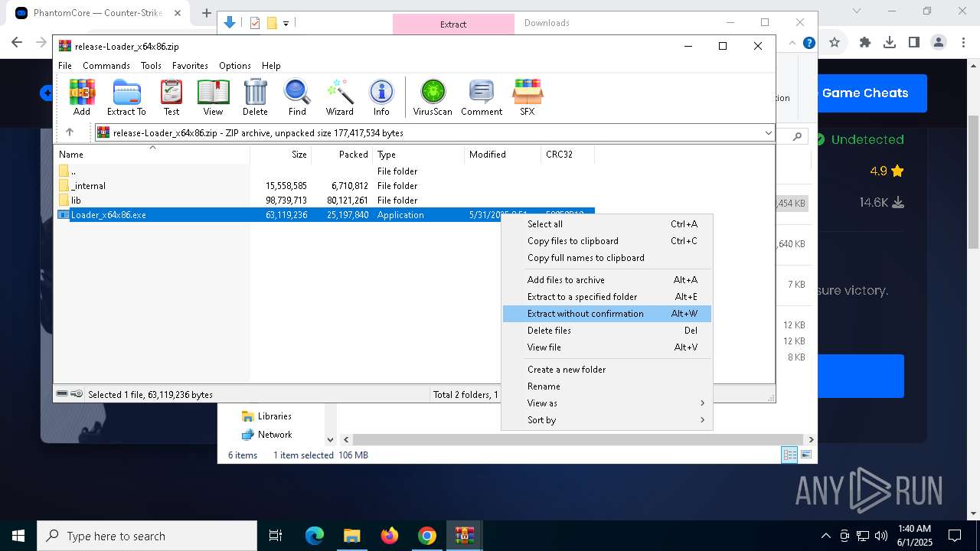Choose Rename in the context menu
Viewport: 980px width, 551px height.
607,386
